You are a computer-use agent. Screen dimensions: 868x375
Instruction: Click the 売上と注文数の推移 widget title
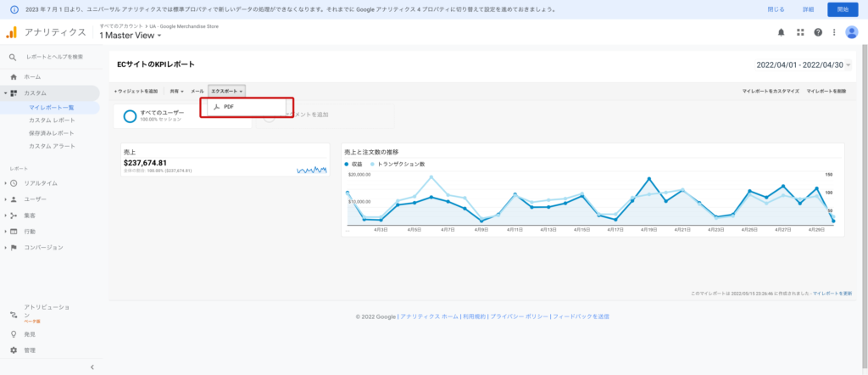[x=371, y=152]
